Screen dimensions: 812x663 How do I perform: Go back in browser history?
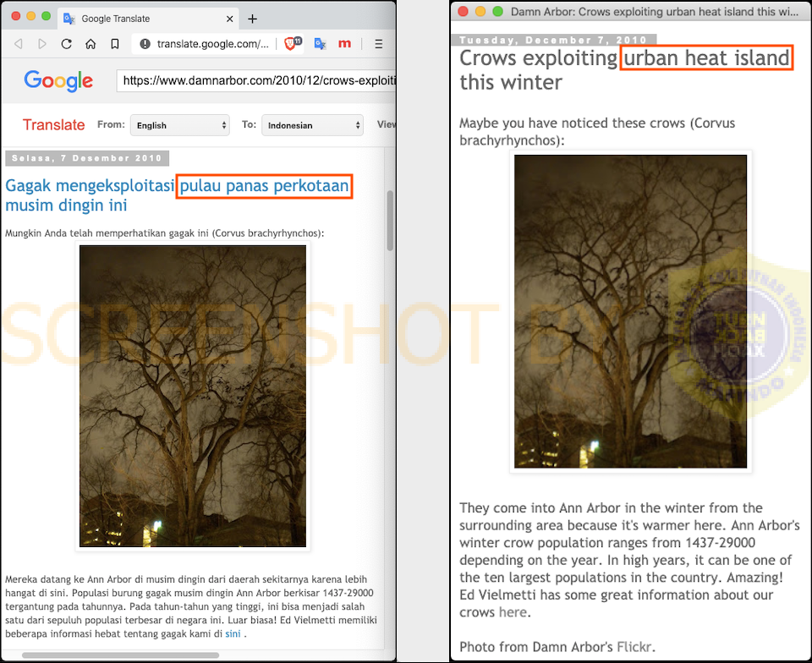[18, 44]
